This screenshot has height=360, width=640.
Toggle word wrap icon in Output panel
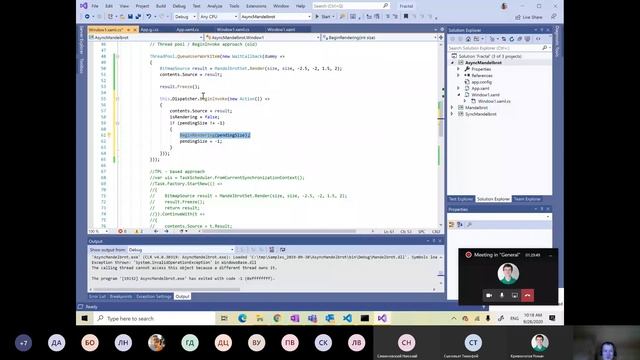pyautogui.click(x=282, y=249)
